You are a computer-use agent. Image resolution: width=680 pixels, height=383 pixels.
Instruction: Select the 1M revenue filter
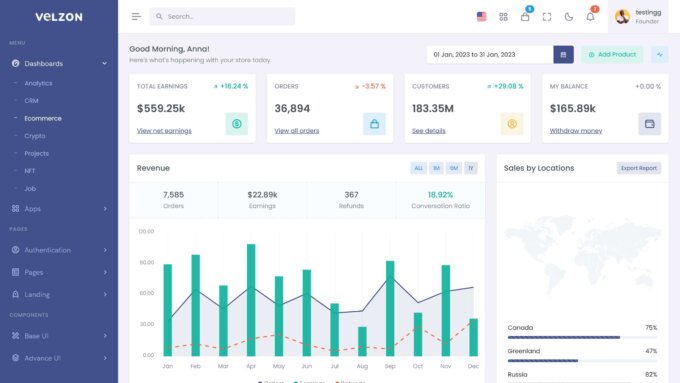436,168
